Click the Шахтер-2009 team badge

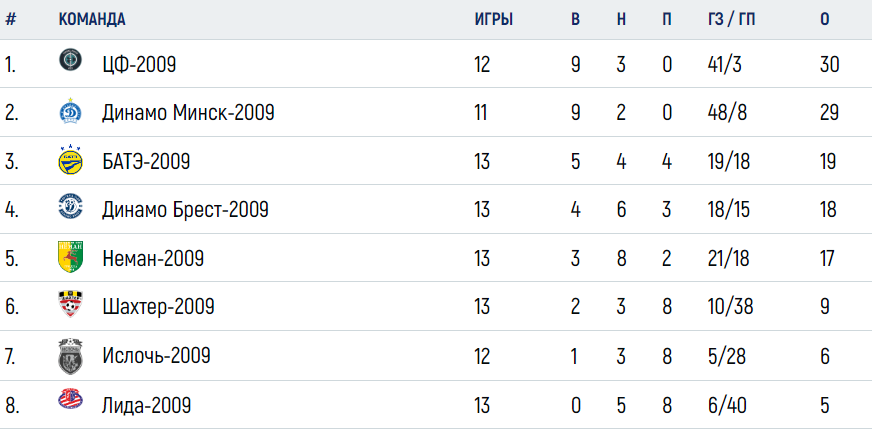[71, 304]
